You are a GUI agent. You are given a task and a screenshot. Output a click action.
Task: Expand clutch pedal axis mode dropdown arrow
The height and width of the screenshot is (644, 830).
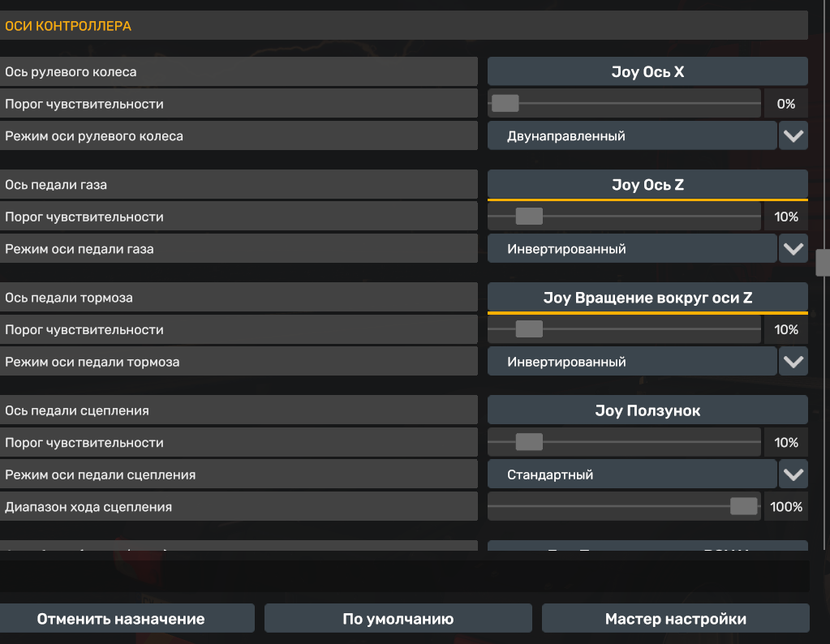coord(793,474)
